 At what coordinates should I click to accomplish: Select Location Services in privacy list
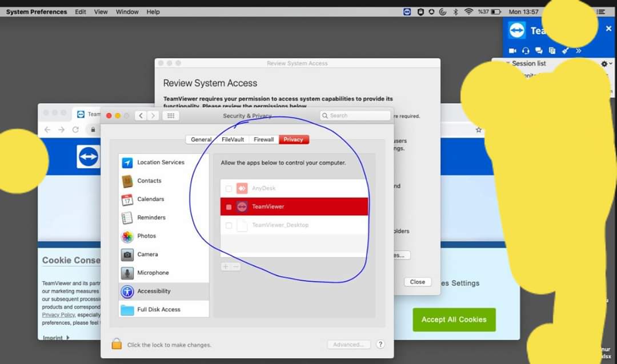tap(164, 163)
